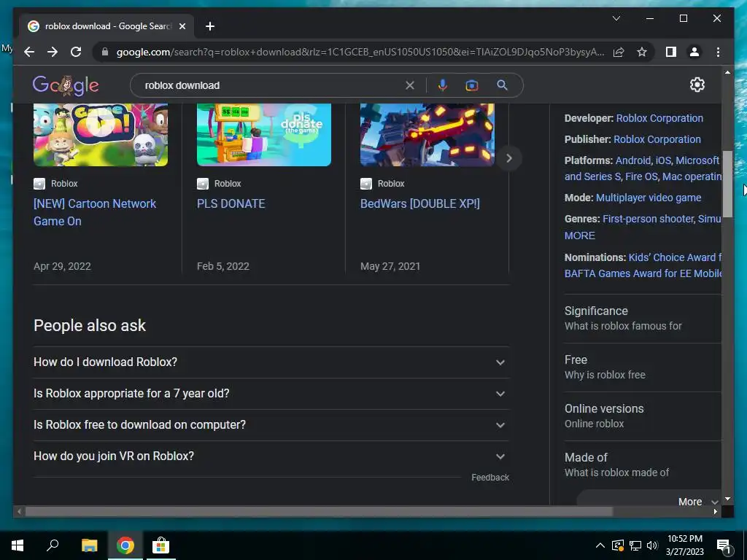The width and height of the screenshot is (747, 560).
Task: Open Significance: What is roblox famous for
Action: pyautogui.click(x=643, y=318)
